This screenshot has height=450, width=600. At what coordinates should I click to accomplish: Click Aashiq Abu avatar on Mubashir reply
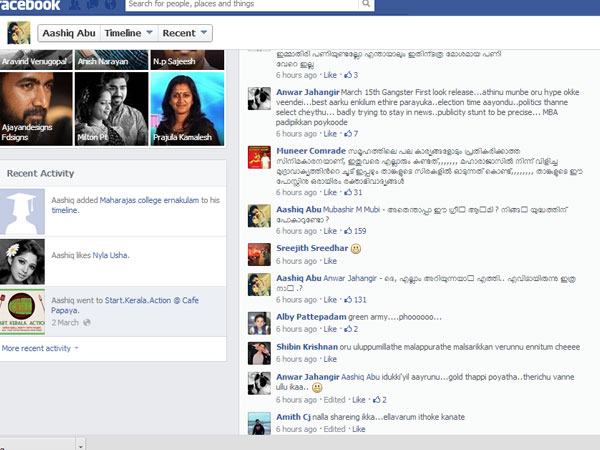[259, 216]
